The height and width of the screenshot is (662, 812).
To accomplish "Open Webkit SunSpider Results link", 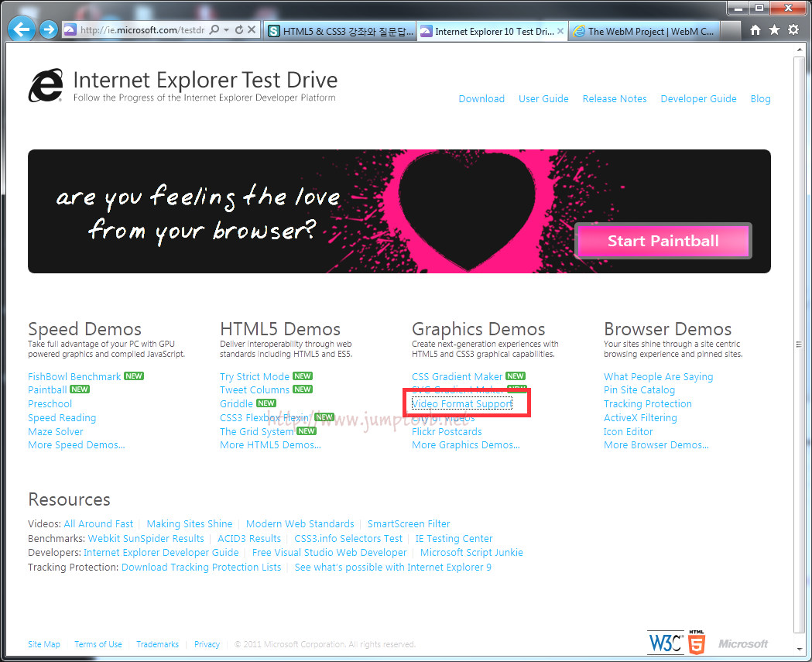I will coord(146,539).
